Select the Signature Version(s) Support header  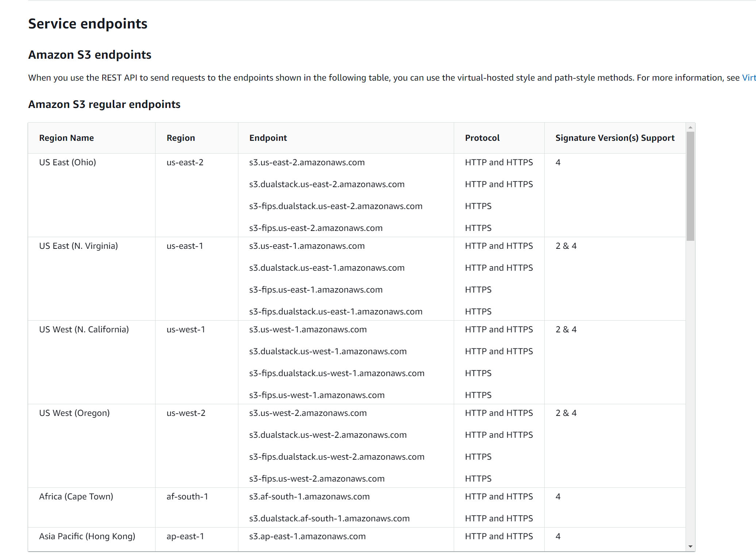pos(615,138)
